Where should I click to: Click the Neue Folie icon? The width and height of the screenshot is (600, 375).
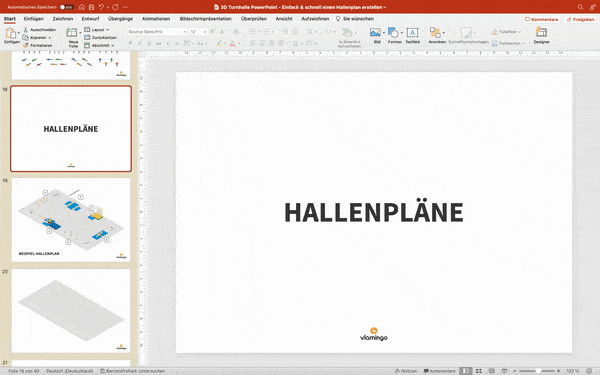pyautogui.click(x=72, y=33)
